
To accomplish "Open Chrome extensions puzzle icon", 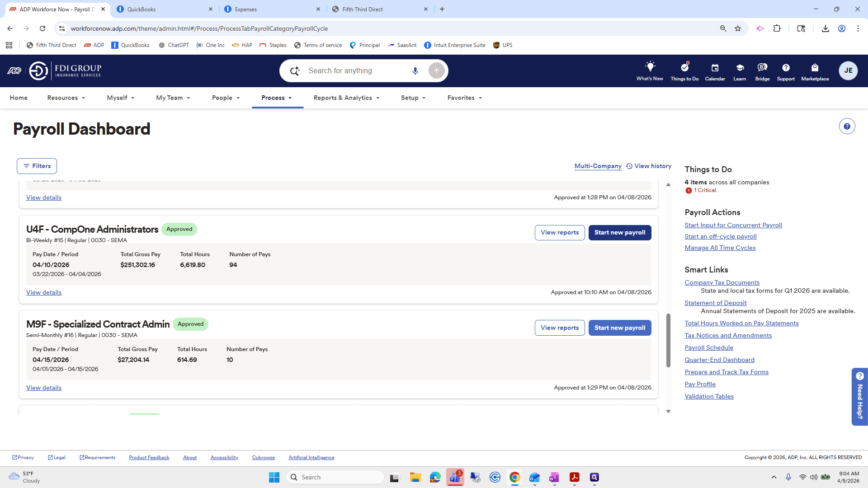I will point(777,28).
